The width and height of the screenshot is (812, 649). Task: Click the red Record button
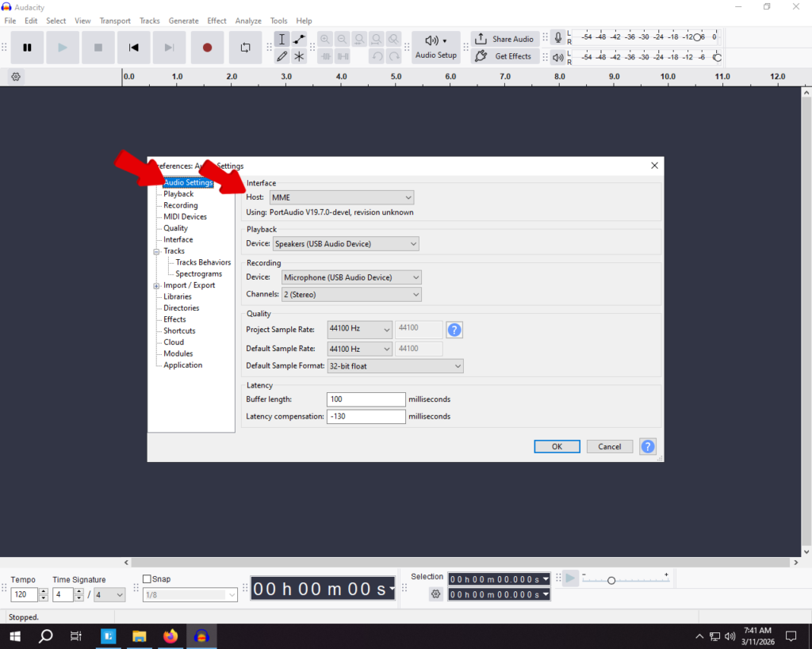(207, 48)
